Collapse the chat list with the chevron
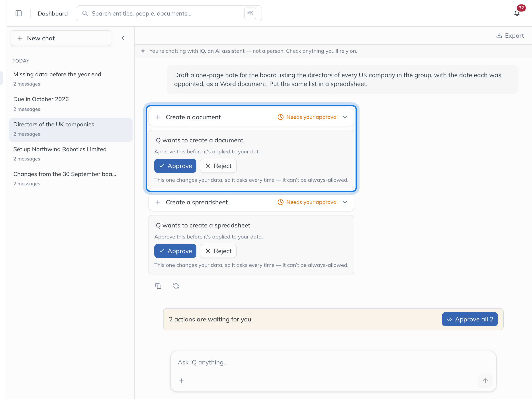The height and width of the screenshot is (399, 532). [123, 38]
